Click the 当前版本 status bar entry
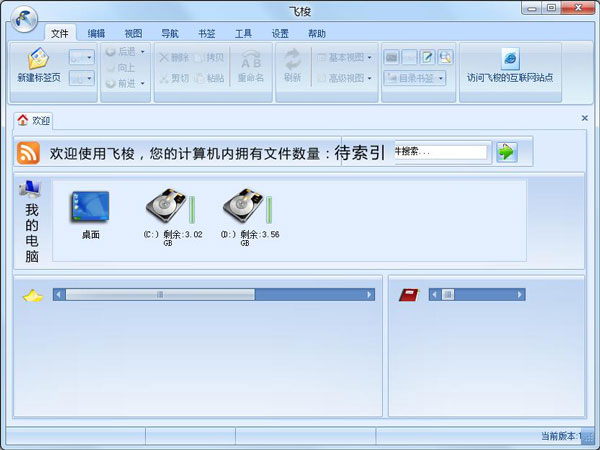Viewport: 600px width, 450px height. click(561, 435)
